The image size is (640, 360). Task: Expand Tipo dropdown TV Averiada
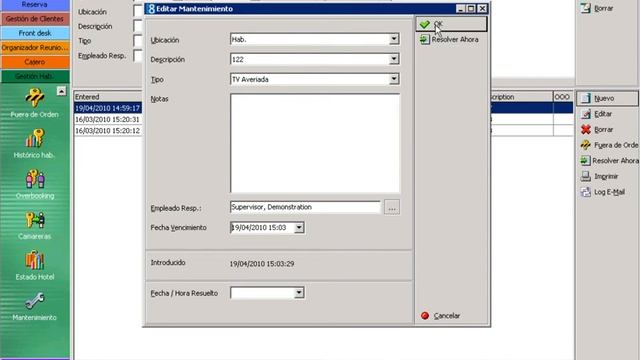pos(394,79)
